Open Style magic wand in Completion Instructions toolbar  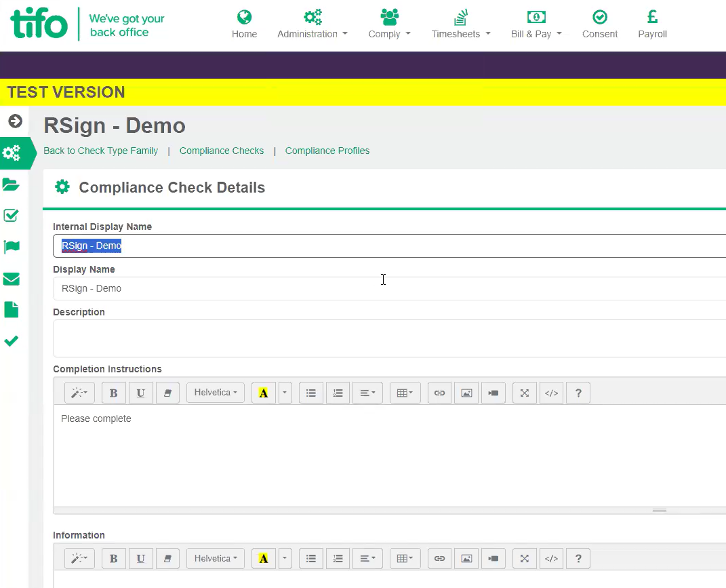(79, 393)
